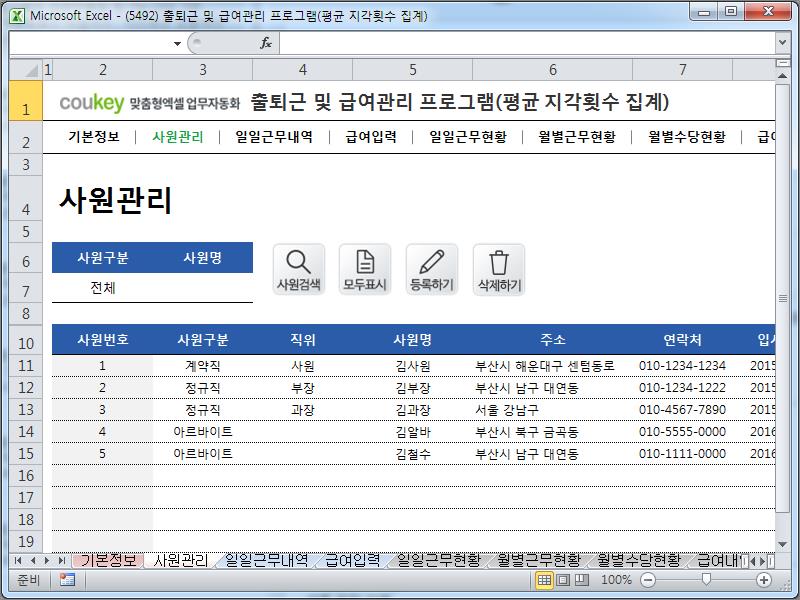Click the insert function fx icon
This screenshot has width=800, height=600.
pos(265,43)
